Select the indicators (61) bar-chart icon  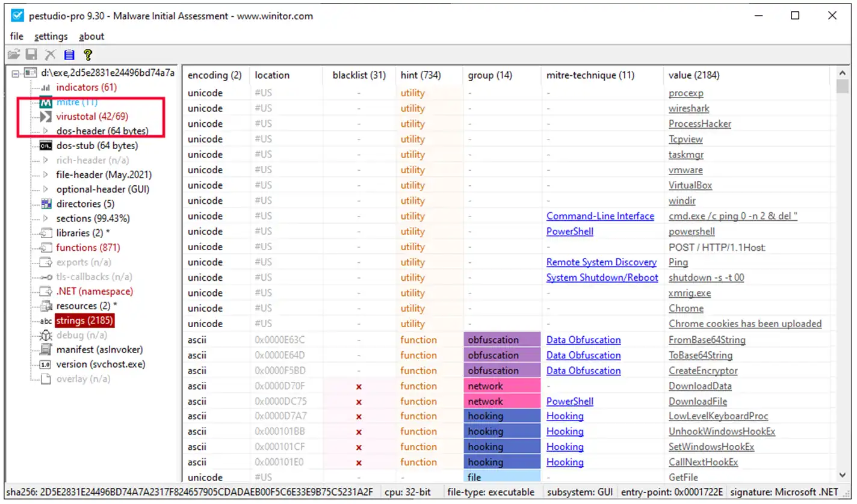point(46,88)
